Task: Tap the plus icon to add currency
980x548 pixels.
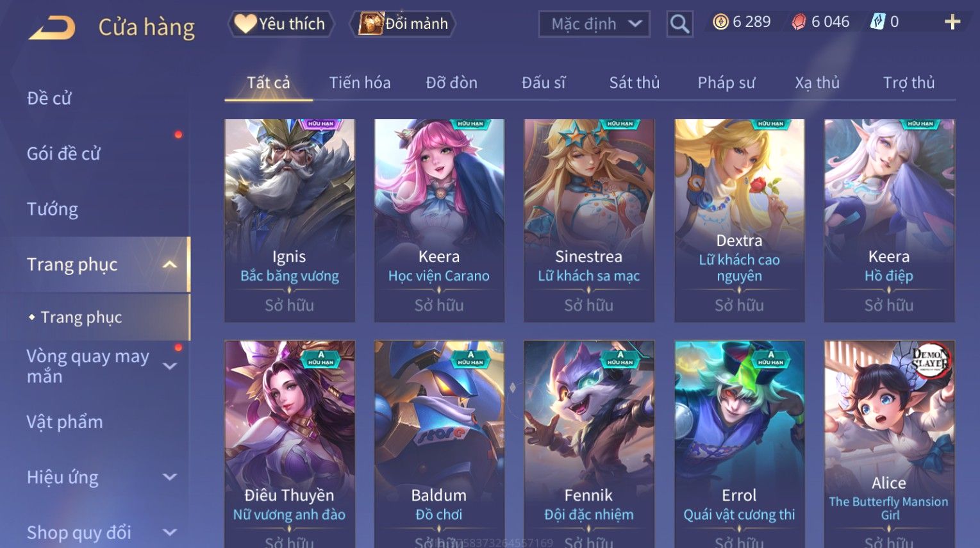Action: tap(952, 22)
